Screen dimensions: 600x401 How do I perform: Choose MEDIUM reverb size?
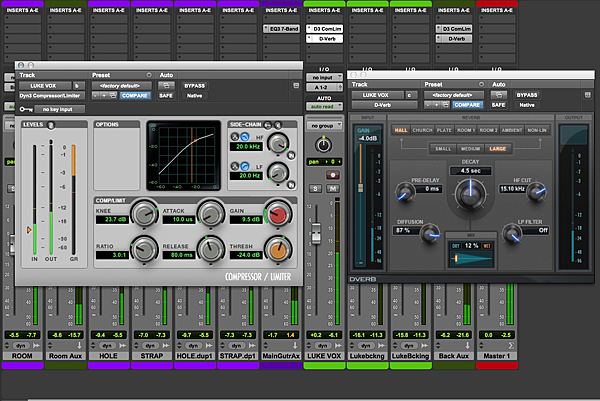coord(470,148)
